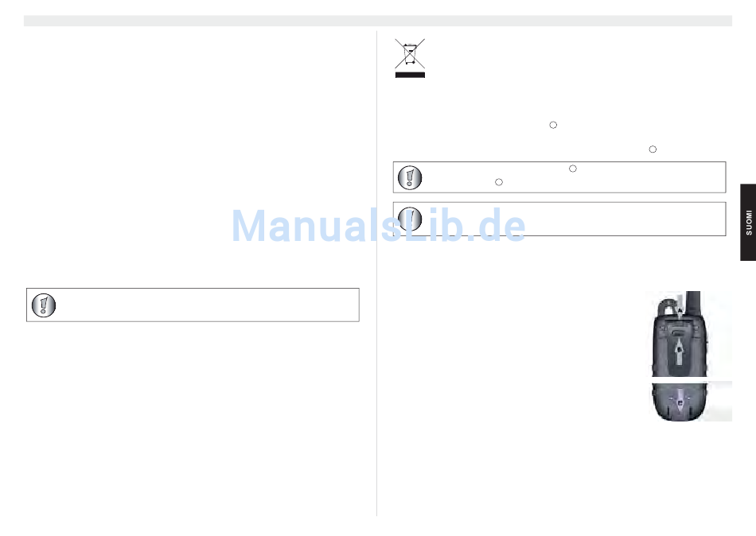Screen dimensions: 756x536
Task: Click the exclamation icon partly covered by the watermark
Action: coord(410,219)
